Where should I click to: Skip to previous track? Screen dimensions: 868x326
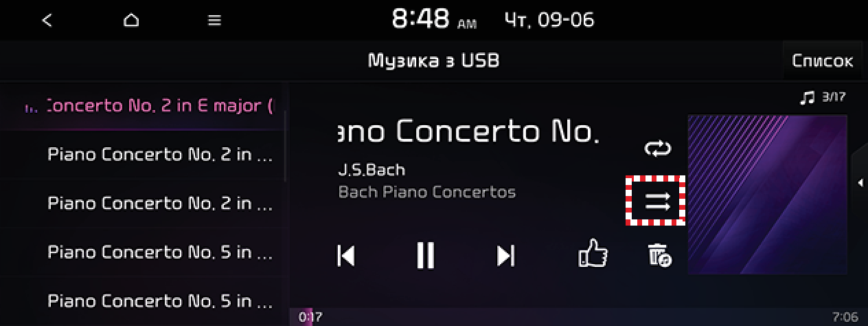346,256
